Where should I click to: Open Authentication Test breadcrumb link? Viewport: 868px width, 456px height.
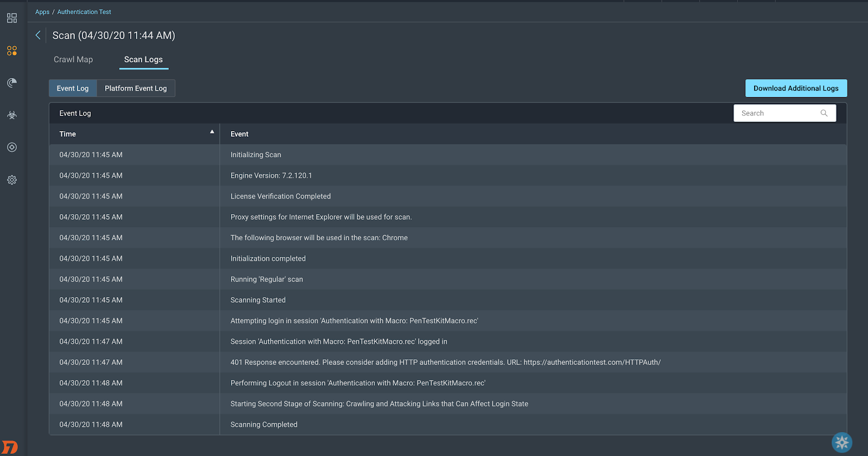point(84,12)
